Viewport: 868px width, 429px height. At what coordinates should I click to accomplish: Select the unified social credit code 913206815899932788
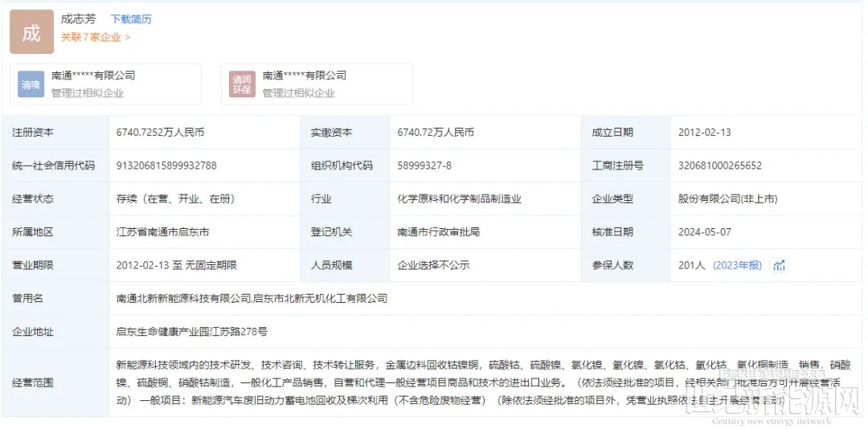tap(166, 165)
